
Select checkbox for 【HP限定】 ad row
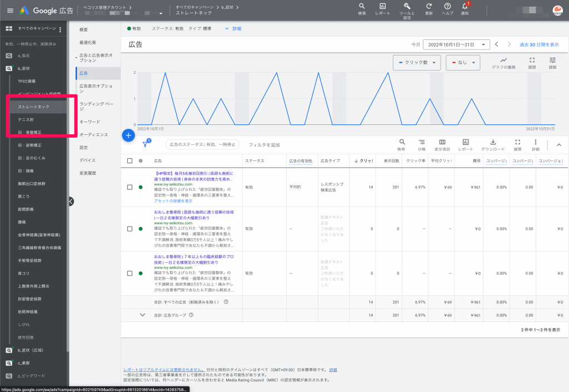coord(129,187)
